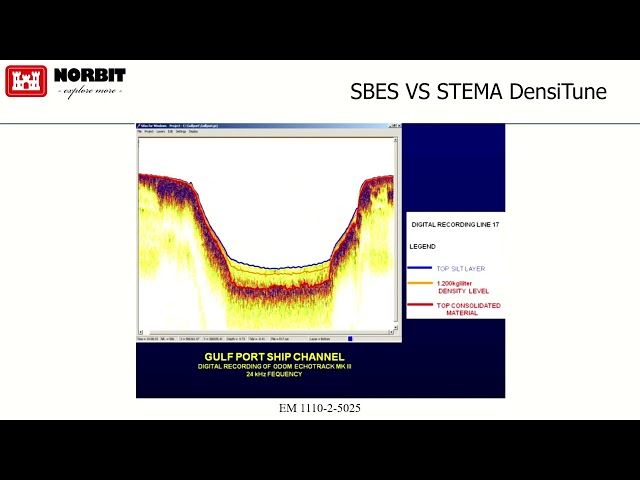Click the vertical scrollbar down arrow
640x480 pixels.
396,327
